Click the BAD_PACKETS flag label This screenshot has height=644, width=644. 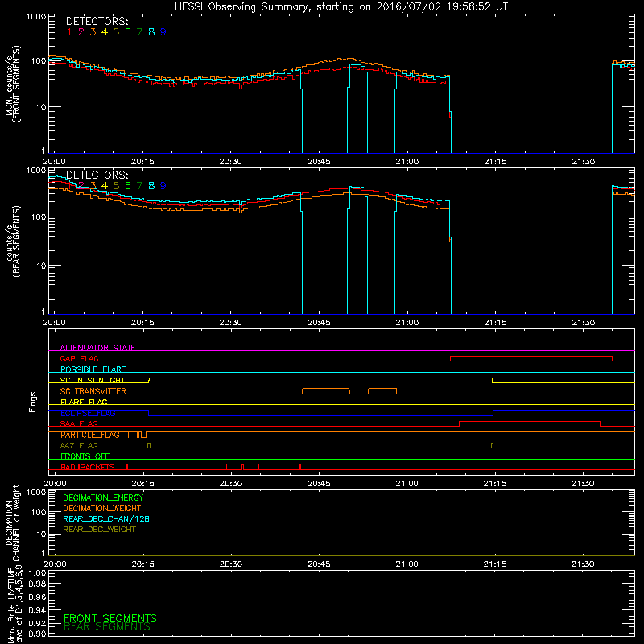coord(88,467)
